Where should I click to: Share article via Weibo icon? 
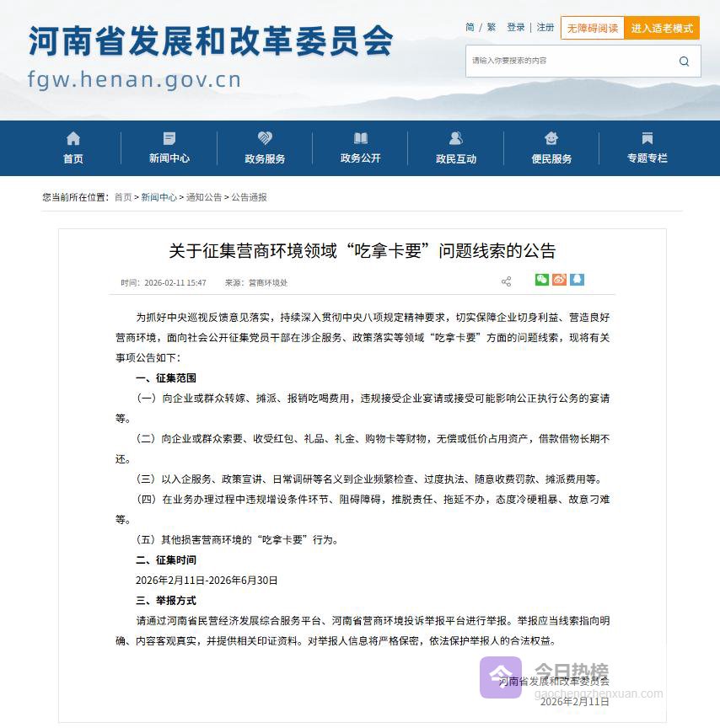[x=559, y=280]
